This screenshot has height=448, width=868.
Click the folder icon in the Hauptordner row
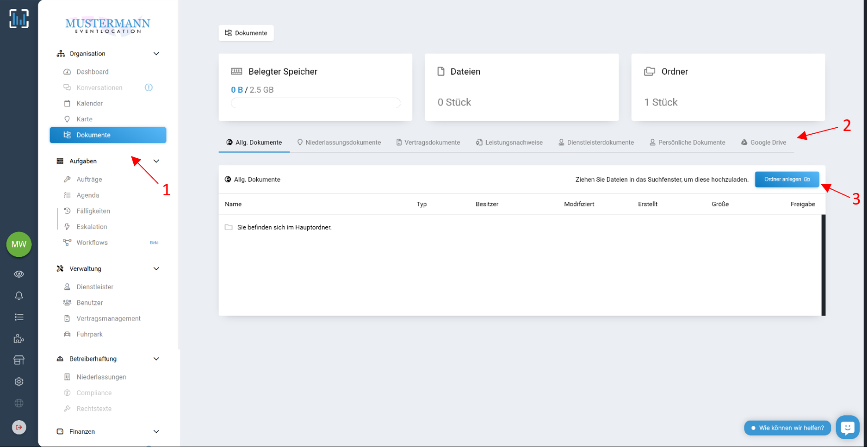tap(229, 227)
